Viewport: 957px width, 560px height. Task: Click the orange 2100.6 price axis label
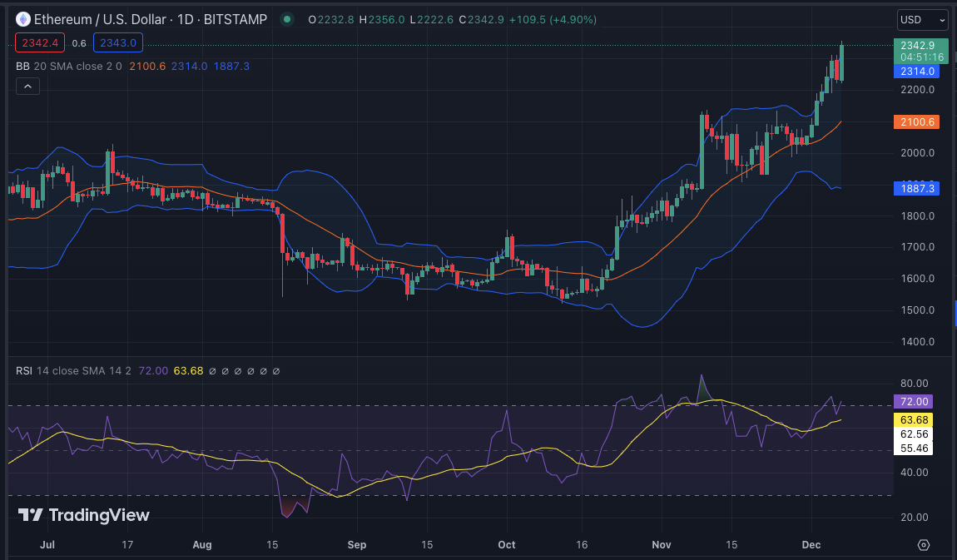click(916, 121)
